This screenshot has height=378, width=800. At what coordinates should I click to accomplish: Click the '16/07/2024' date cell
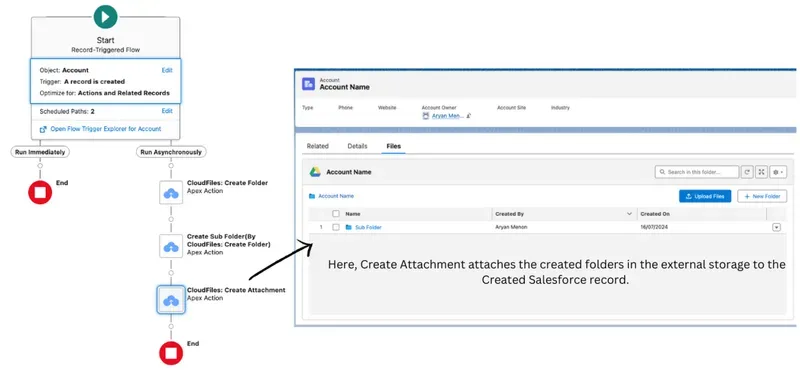[x=654, y=227]
